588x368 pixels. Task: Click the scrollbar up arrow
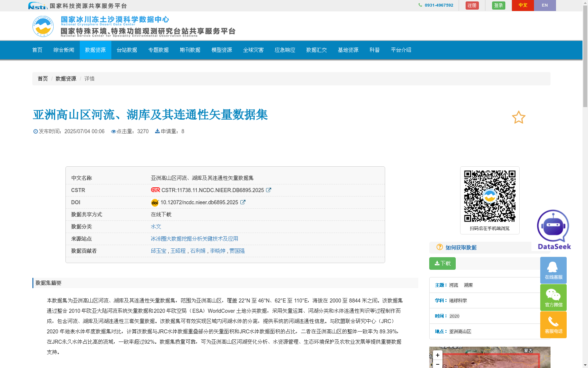585,3
